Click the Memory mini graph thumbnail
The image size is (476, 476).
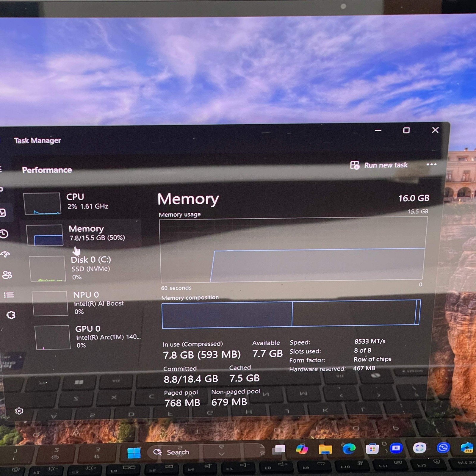click(45, 235)
